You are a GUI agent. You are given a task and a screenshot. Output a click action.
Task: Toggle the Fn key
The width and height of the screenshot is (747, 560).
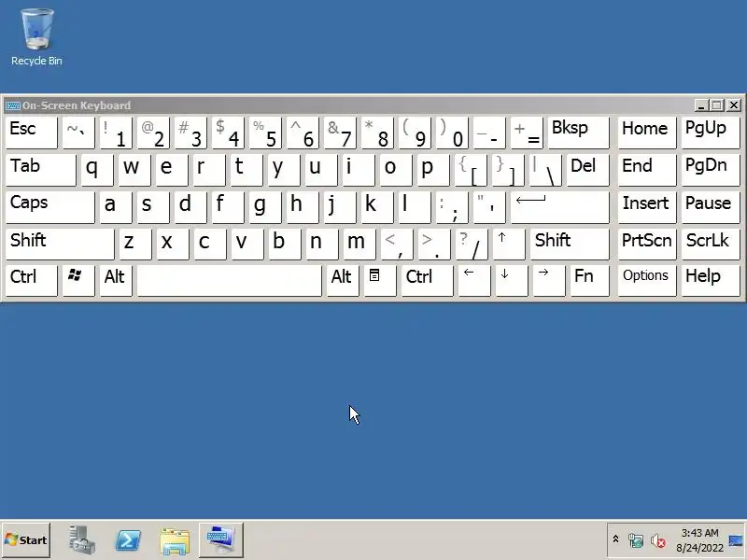click(x=589, y=281)
